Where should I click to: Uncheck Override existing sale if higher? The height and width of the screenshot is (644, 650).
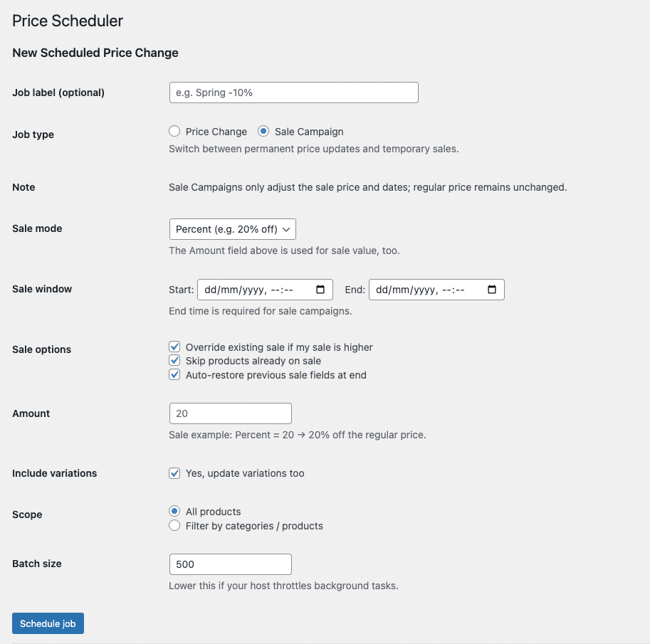tap(174, 347)
